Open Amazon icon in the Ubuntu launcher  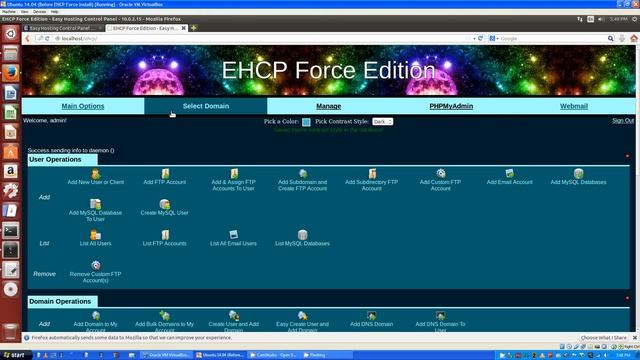tap(11, 171)
